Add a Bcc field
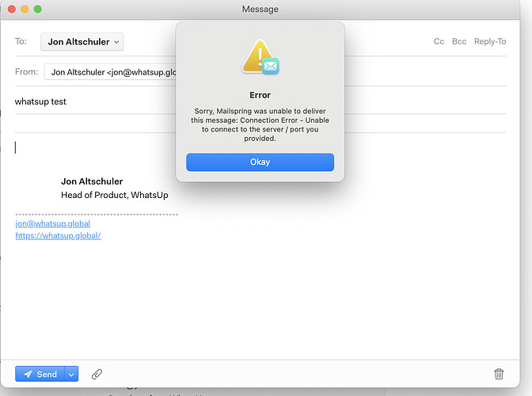Viewport: 532px width, 396px height. click(x=459, y=41)
